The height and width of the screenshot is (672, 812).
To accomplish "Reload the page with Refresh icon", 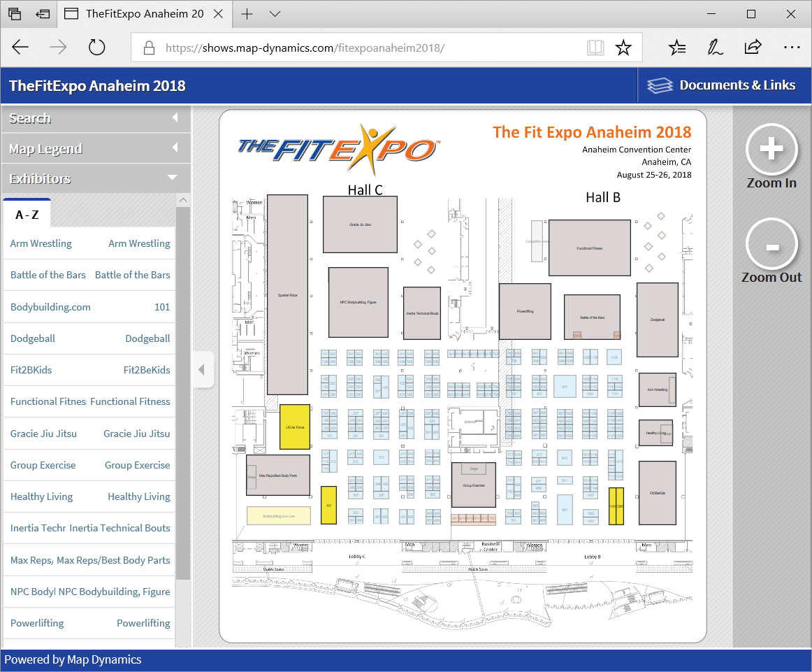I will coord(96,47).
